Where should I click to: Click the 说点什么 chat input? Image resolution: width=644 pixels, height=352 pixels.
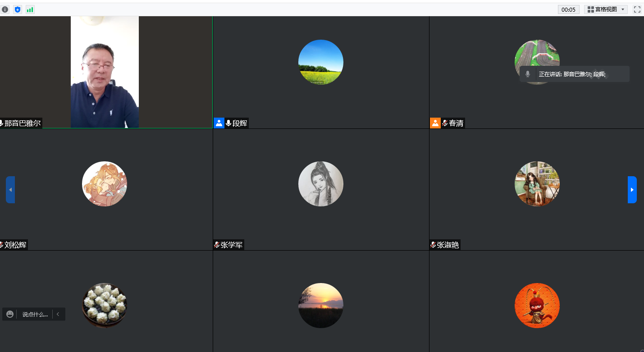click(x=35, y=314)
